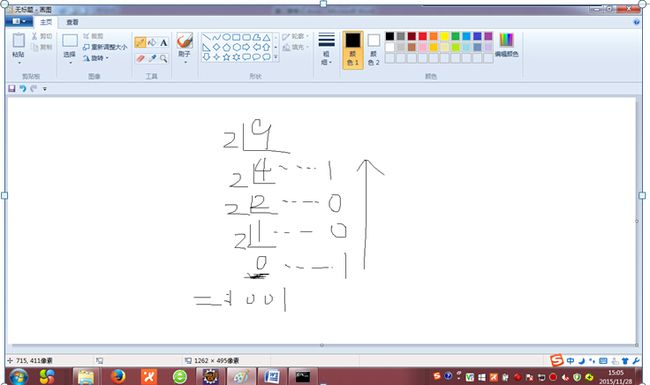
Task: Click the shapes gallery scroll-down arrow
Action: (276, 48)
